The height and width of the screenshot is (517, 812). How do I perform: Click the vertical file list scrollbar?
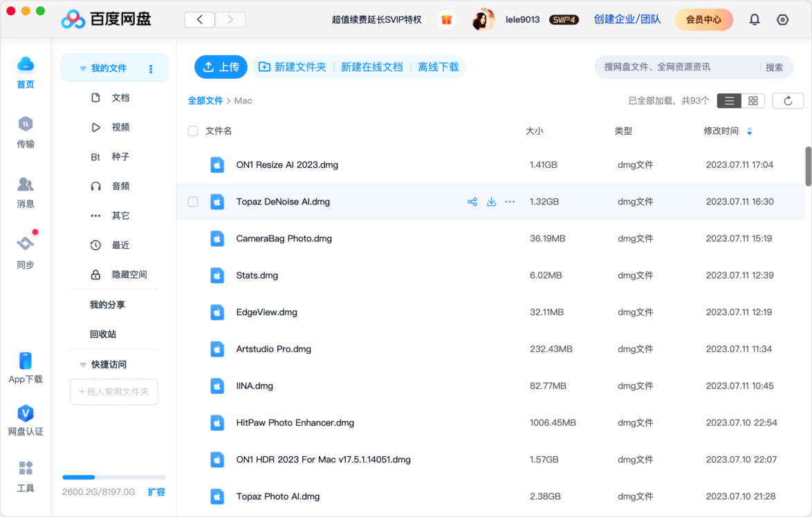(808, 166)
